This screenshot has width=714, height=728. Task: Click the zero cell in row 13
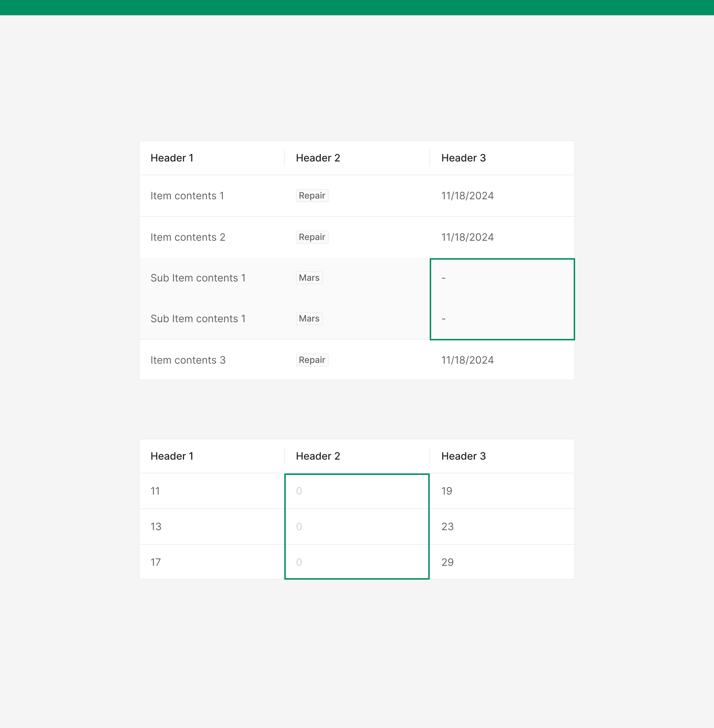(299, 527)
